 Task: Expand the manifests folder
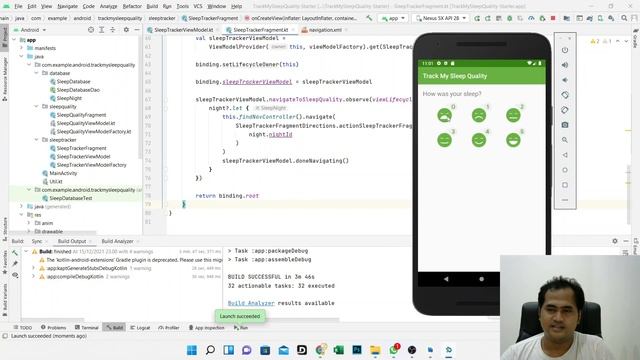(x=22, y=48)
